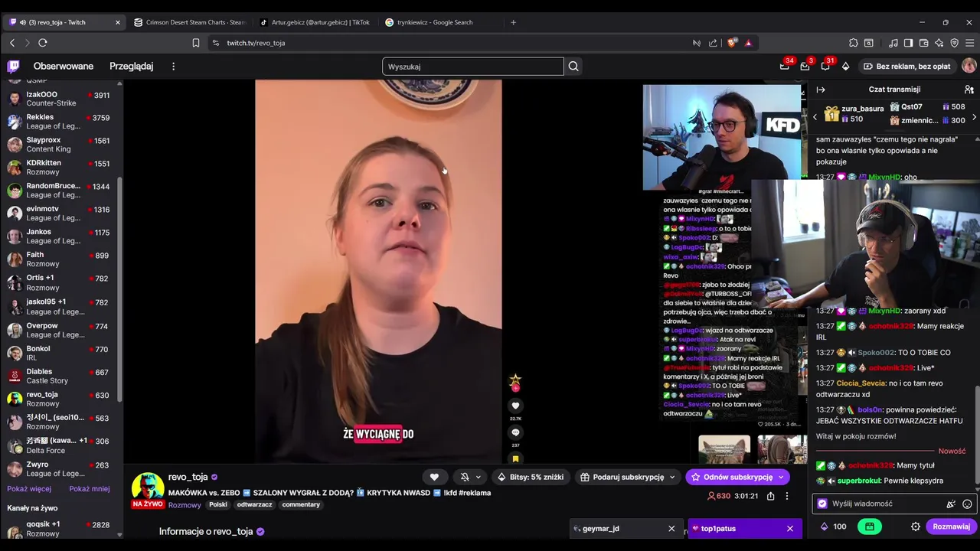Open chat community users icon
This screenshot has height=551, width=980.
pos(969,90)
